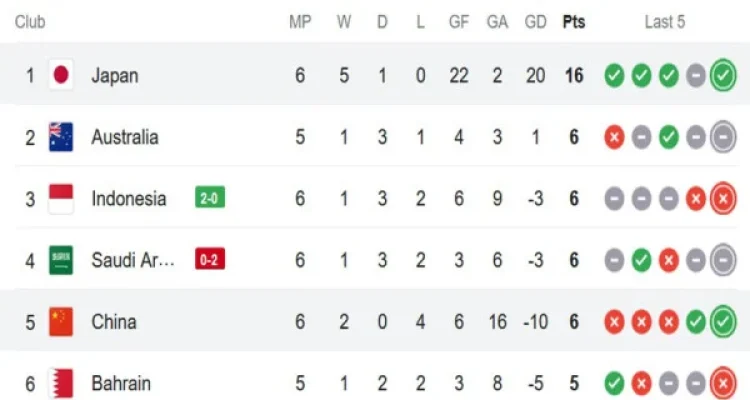Click Saudi Arabia's red 0-2 score badge

[210, 261]
